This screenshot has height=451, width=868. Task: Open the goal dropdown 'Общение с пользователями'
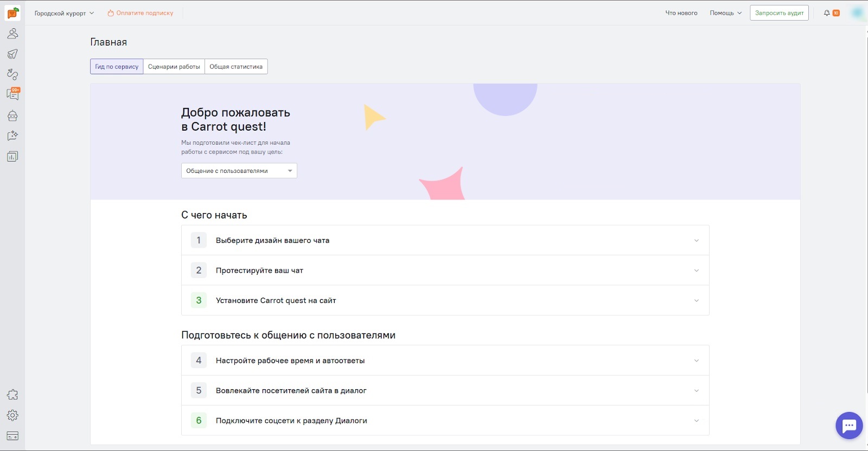[239, 171]
